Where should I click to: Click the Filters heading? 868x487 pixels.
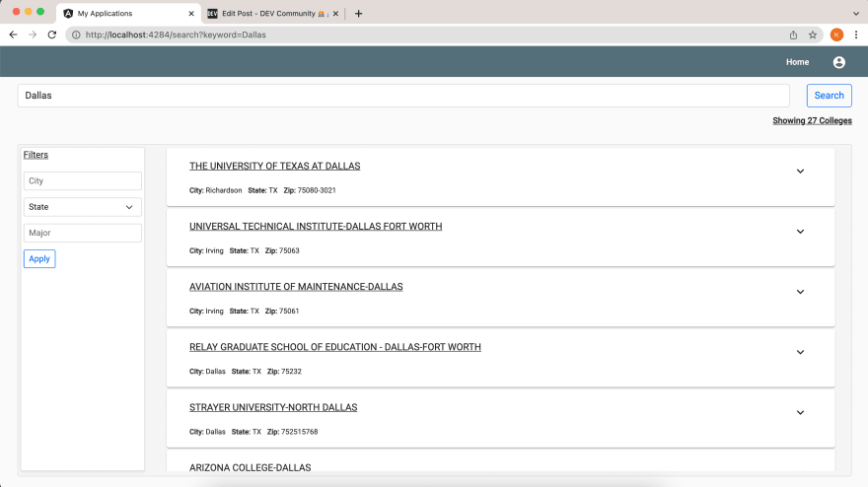[36, 155]
